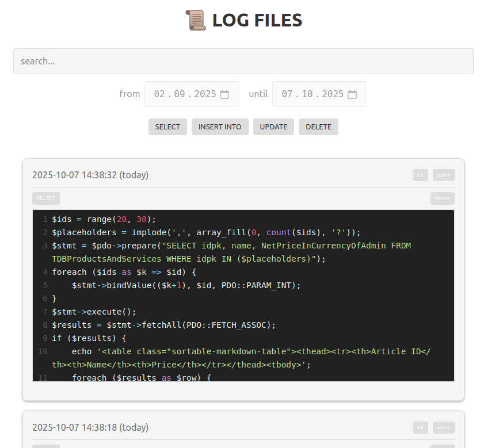Toggle the INSERT INTO query filter
The image size is (480, 448).
pyautogui.click(x=220, y=127)
